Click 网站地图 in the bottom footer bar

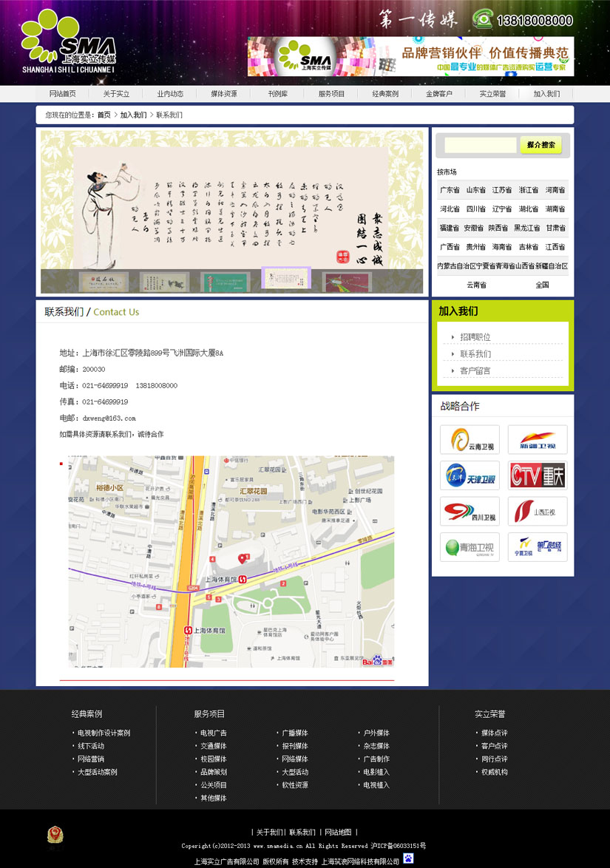pyautogui.click(x=338, y=832)
